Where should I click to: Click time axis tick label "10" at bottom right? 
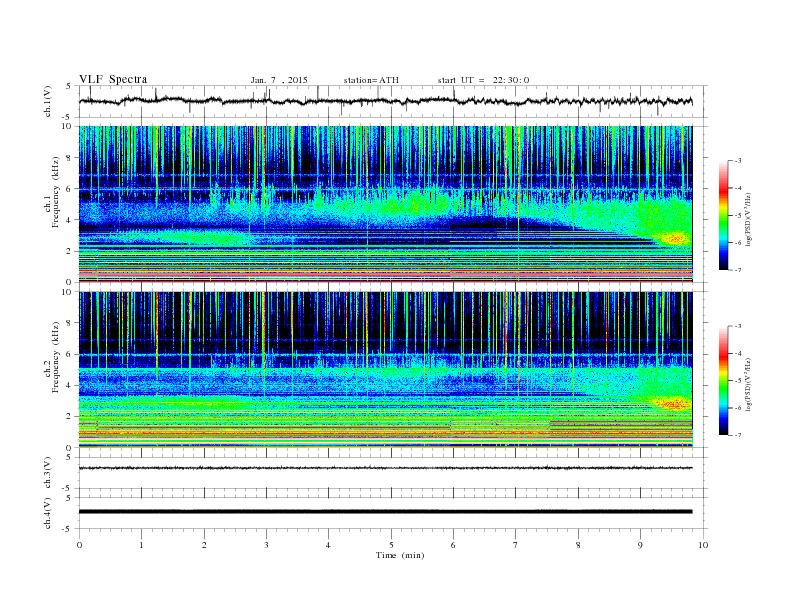[703, 545]
